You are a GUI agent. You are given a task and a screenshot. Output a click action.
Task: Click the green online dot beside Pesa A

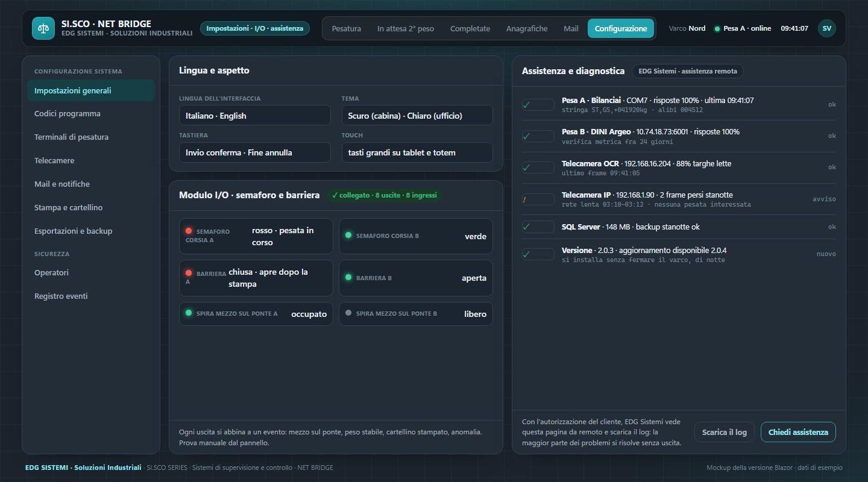click(717, 29)
